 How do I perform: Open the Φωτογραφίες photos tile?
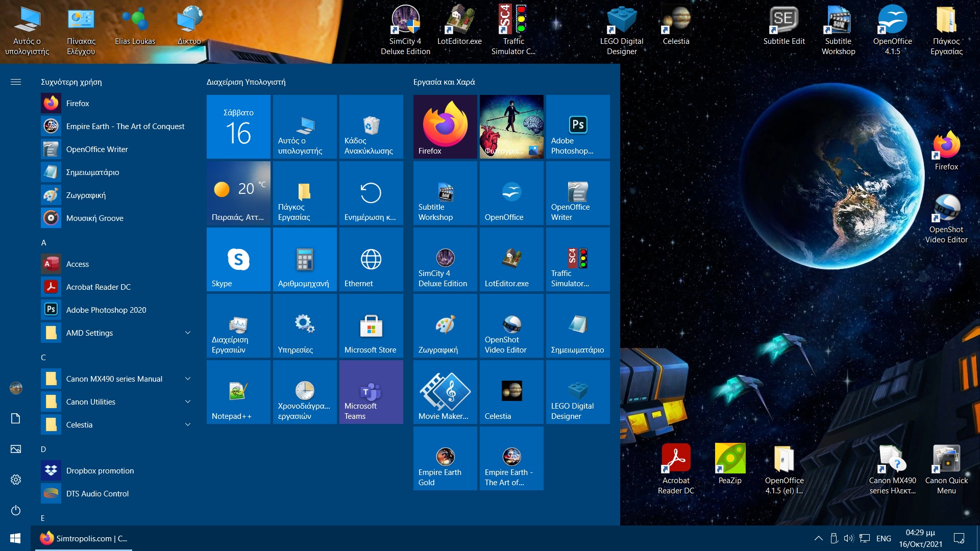pyautogui.click(x=511, y=127)
